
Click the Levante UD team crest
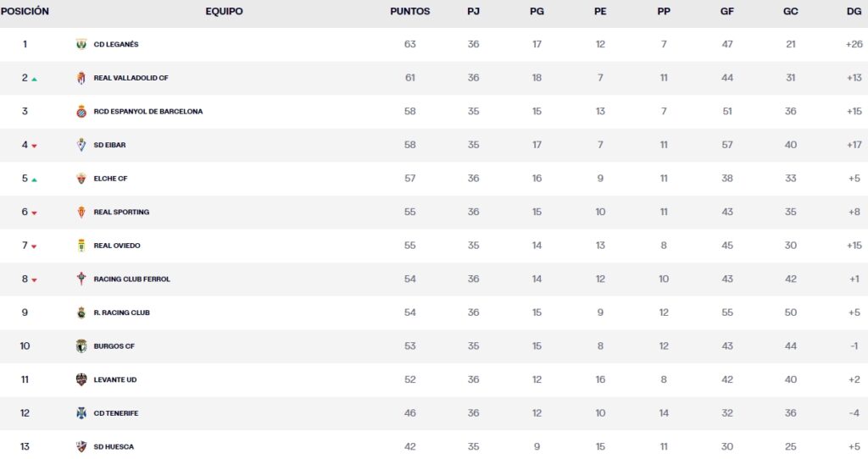click(x=81, y=379)
